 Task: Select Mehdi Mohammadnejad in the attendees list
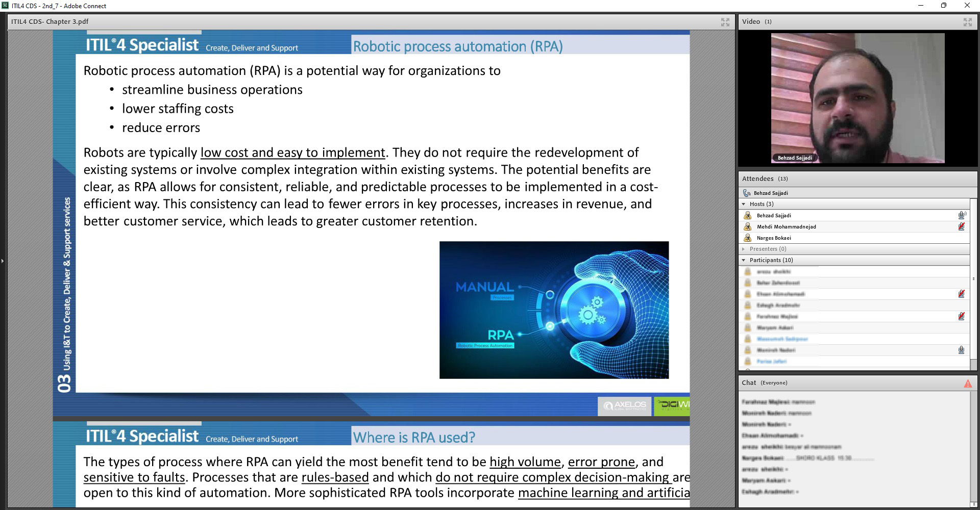pos(786,226)
